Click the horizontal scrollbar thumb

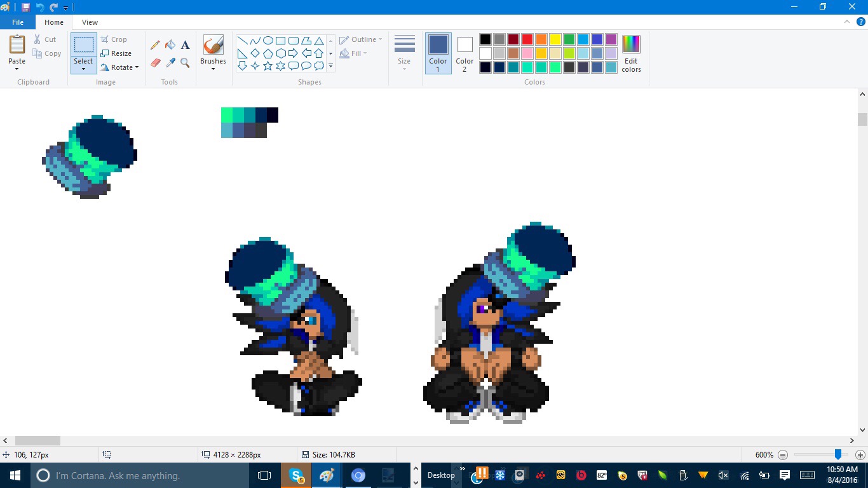point(37,440)
